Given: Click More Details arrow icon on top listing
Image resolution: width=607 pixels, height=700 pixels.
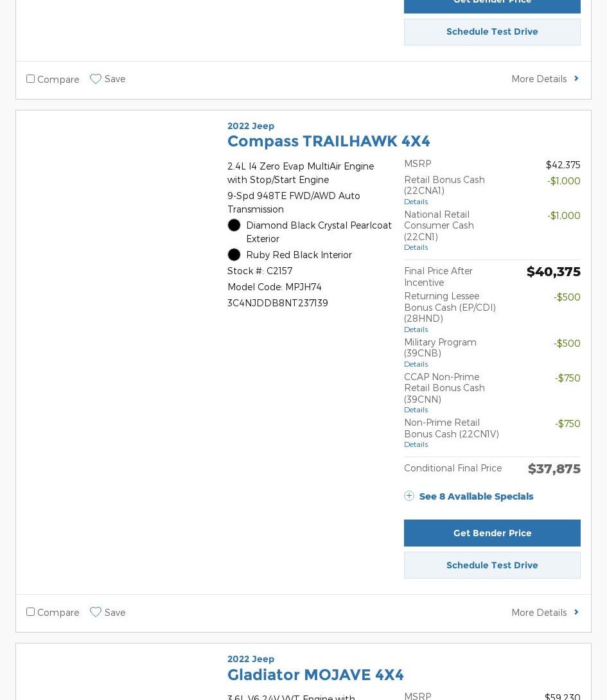Looking at the screenshot, I should click(x=576, y=79).
